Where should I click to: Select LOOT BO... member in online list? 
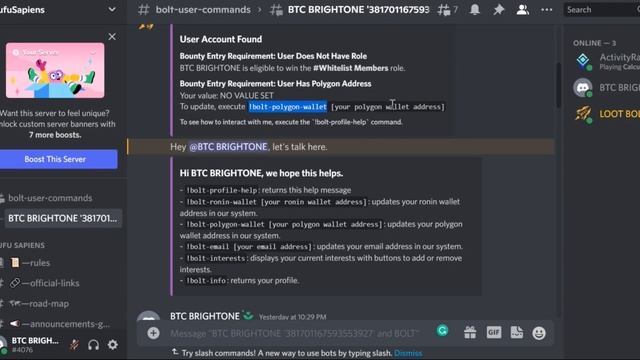click(607, 114)
